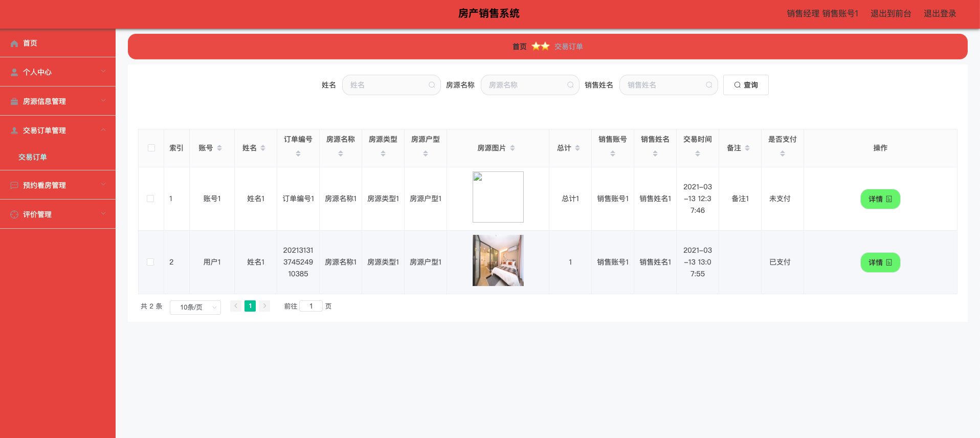Focus the 房源名称 search input
Viewport: 980px width, 438px height.
tap(530, 85)
